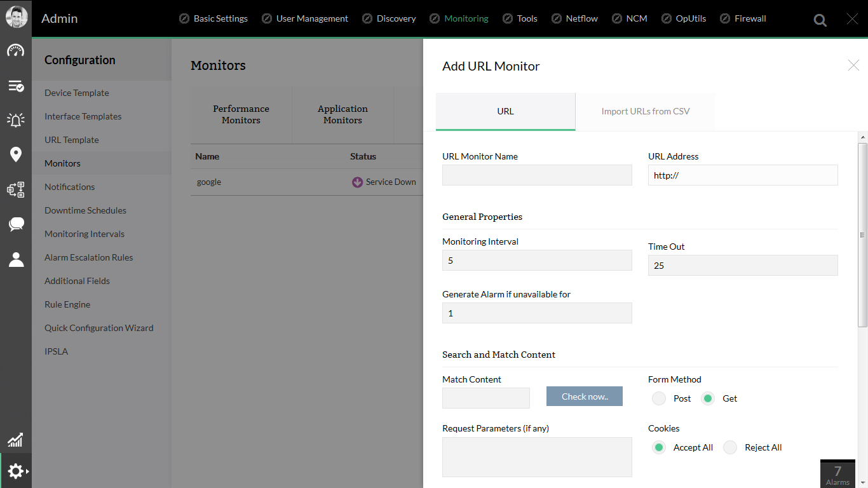Image resolution: width=868 pixels, height=488 pixels.
Task: Click the maps location pin icon
Action: tap(16, 154)
